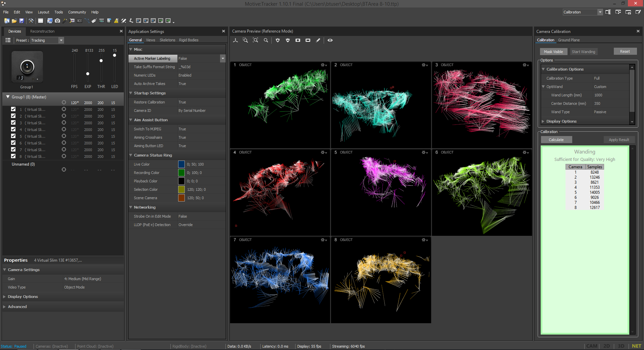Click the shield minus mask icon
This screenshot has height=350, width=644.
[287, 40]
